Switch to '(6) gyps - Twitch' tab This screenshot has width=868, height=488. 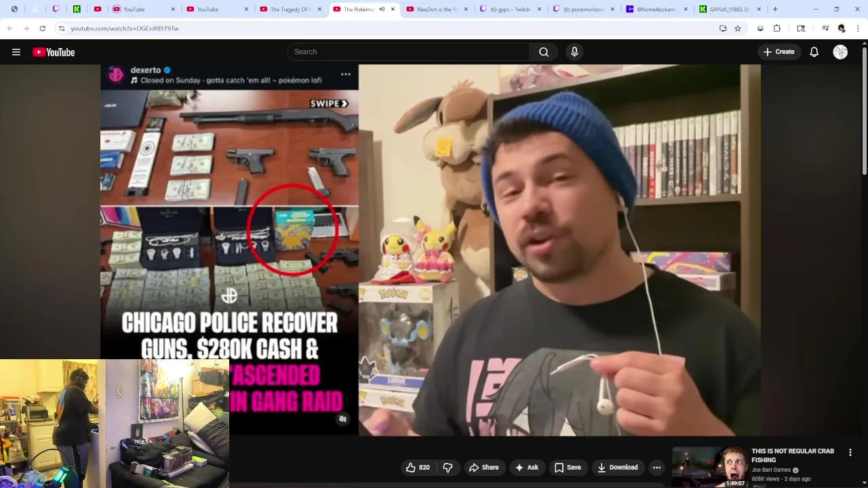pos(511,9)
